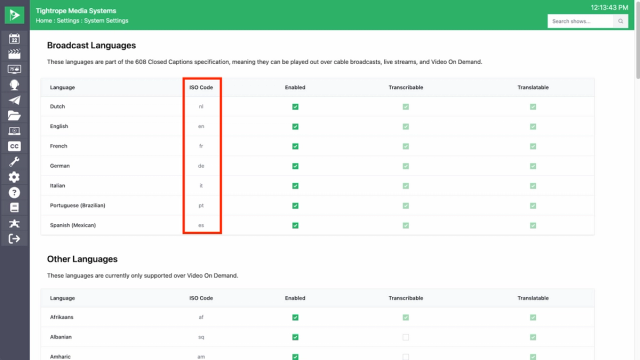This screenshot has height=360, width=640.
Task: Select the Spanish (Mexican) row label
Action: coord(73,225)
